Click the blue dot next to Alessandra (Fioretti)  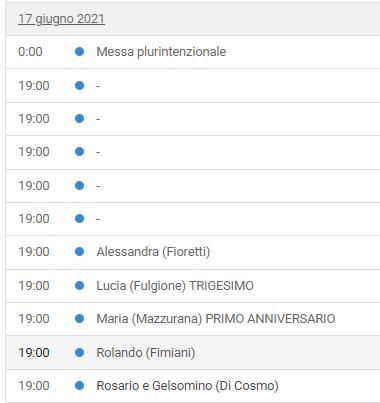(79, 252)
